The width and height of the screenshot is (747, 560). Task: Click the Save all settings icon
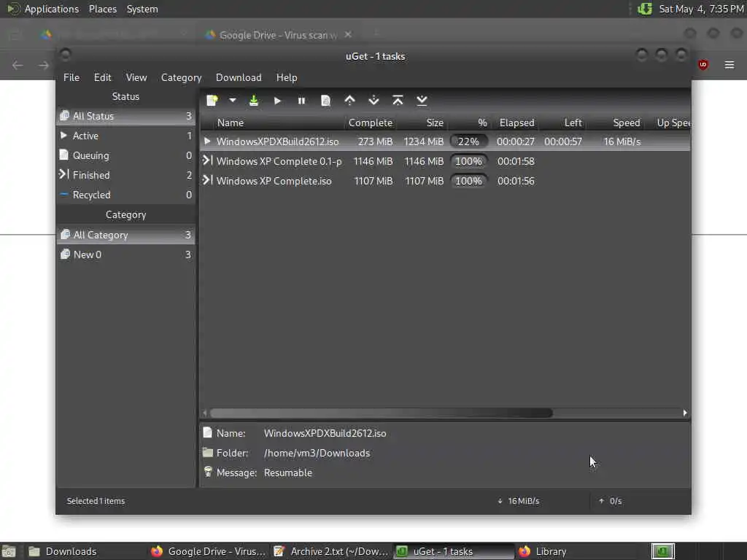pyautogui.click(x=254, y=101)
